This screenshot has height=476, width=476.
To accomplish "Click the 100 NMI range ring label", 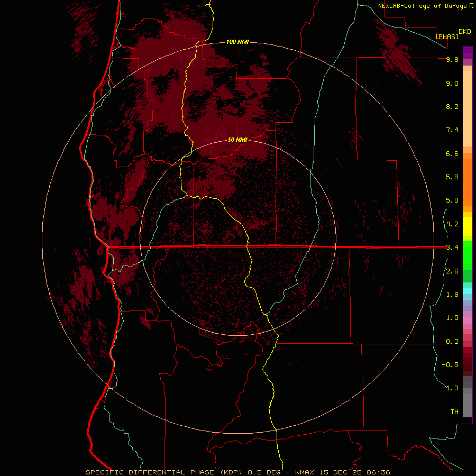I will [237, 42].
